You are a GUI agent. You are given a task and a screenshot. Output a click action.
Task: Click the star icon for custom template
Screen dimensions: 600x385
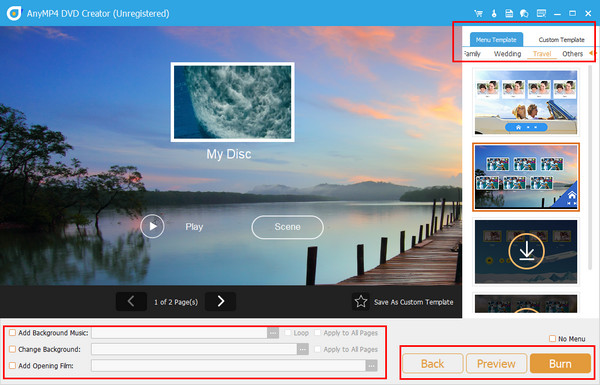tap(360, 302)
